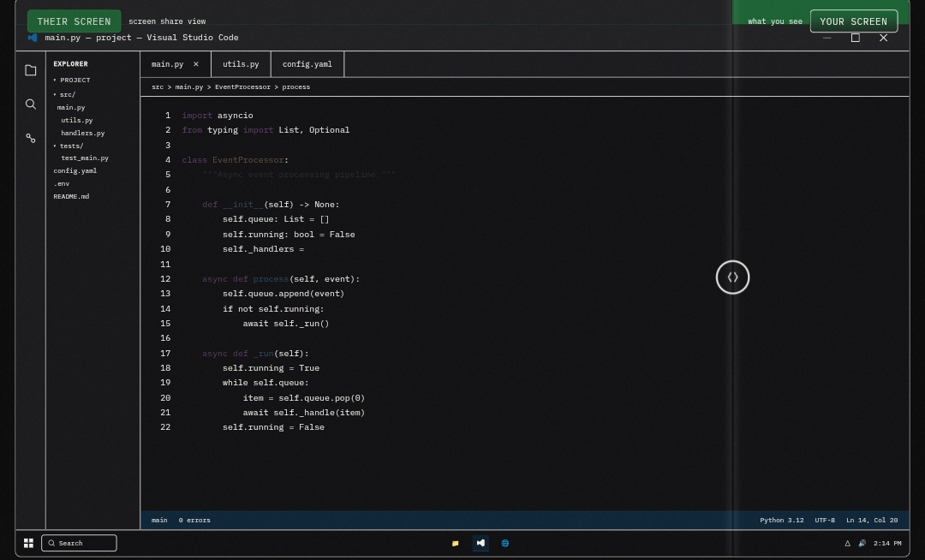925x560 pixels.
Task: Click the VS Code taskbar icon
Action: pos(480,543)
